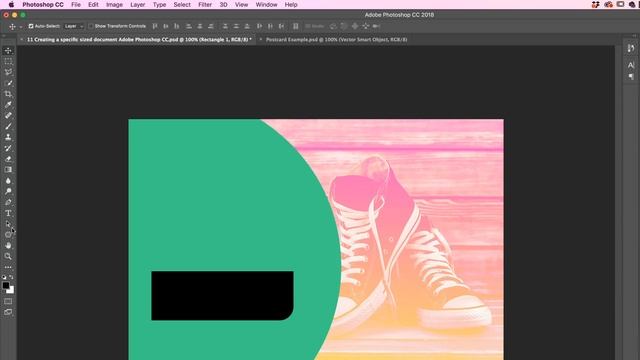Select the Lasso tool
Screen dimensions: 640x360
click(8, 72)
